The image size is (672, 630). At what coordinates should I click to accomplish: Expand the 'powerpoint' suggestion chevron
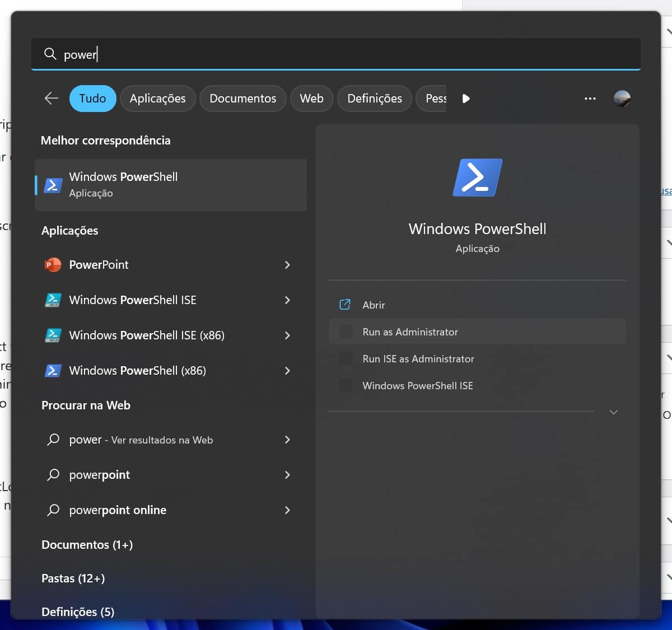click(287, 475)
